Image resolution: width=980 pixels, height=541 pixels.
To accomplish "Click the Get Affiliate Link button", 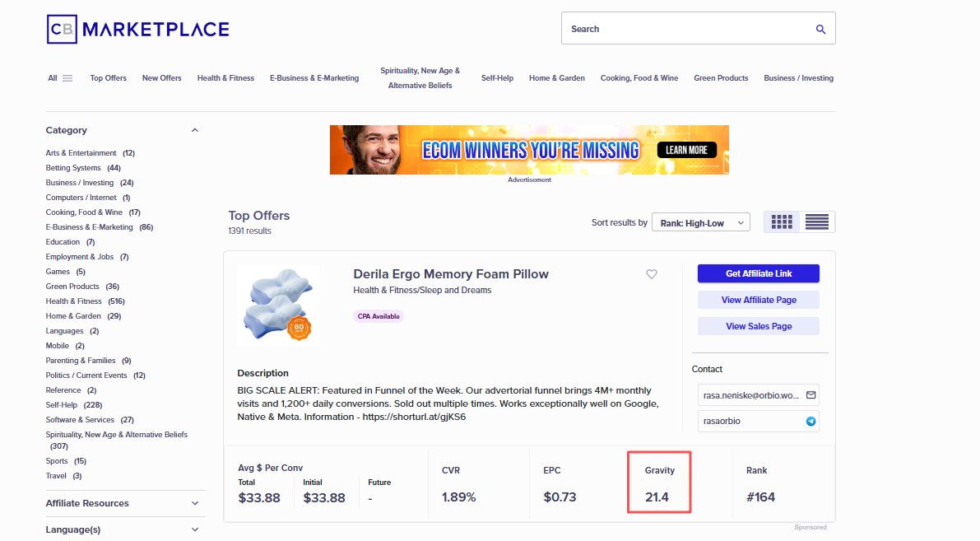I will 758,273.
